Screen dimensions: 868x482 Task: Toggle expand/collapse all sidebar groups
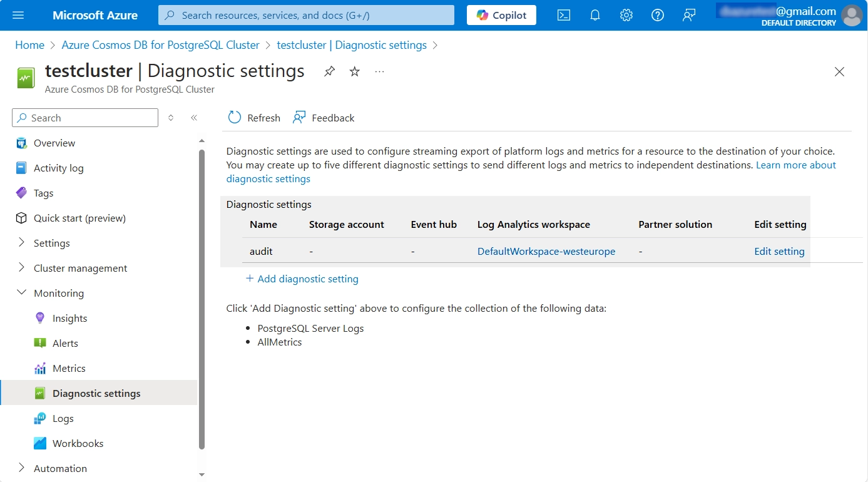coord(171,118)
